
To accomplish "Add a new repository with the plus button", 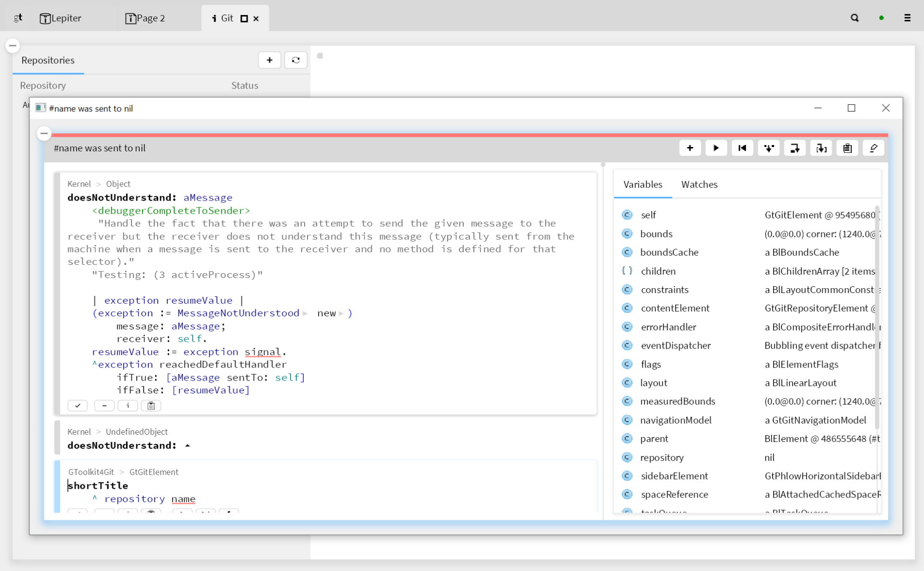I will tap(270, 60).
